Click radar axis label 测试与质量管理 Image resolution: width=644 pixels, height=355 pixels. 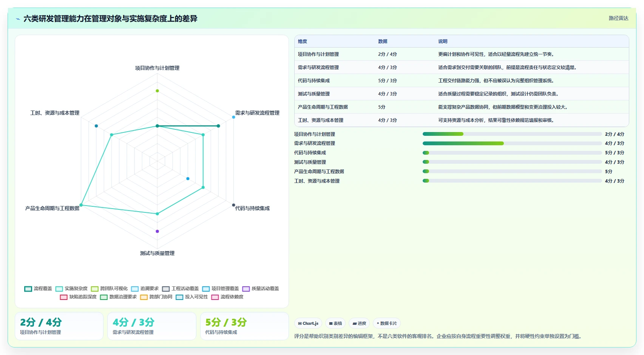point(157,253)
